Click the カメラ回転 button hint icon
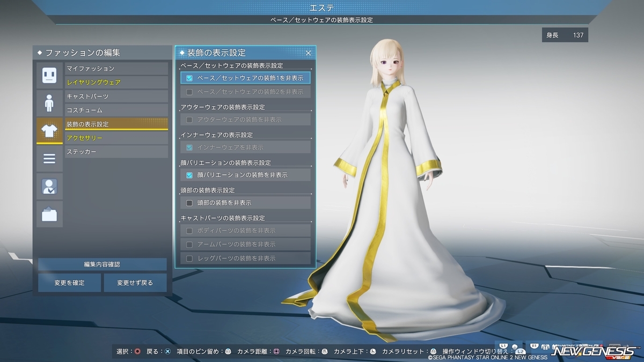644x362 pixels. coord(325,352)
